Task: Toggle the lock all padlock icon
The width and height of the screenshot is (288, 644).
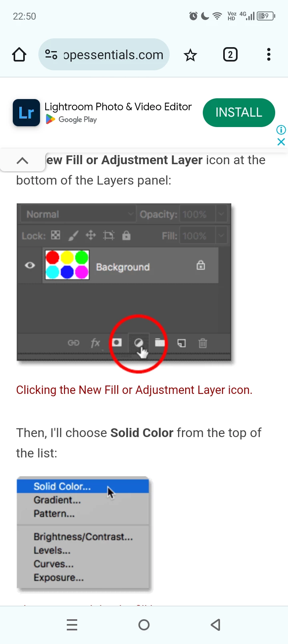Action: tap(126, 235)
